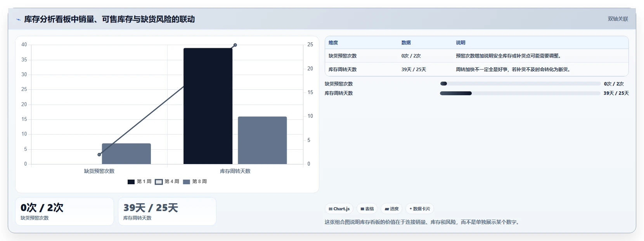
Task: Click the Chart.js tag chip
Action: click(339, 209)
